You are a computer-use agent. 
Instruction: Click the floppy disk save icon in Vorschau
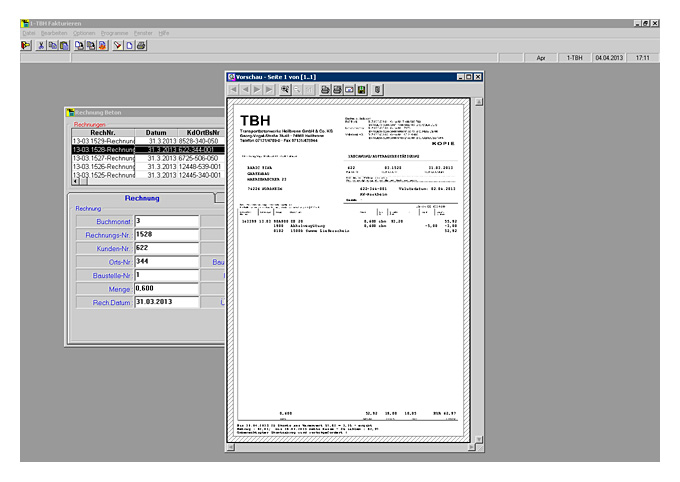click(x=361, y=89)
